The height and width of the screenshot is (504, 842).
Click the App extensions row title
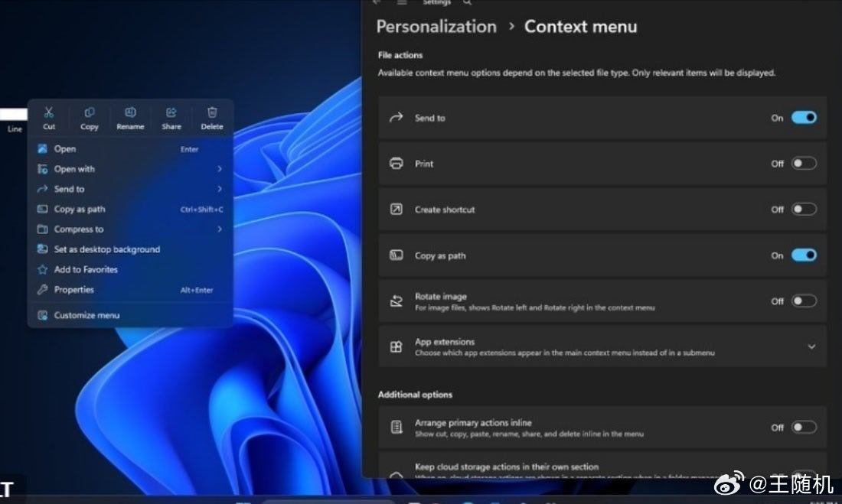[x=445, y=342]
